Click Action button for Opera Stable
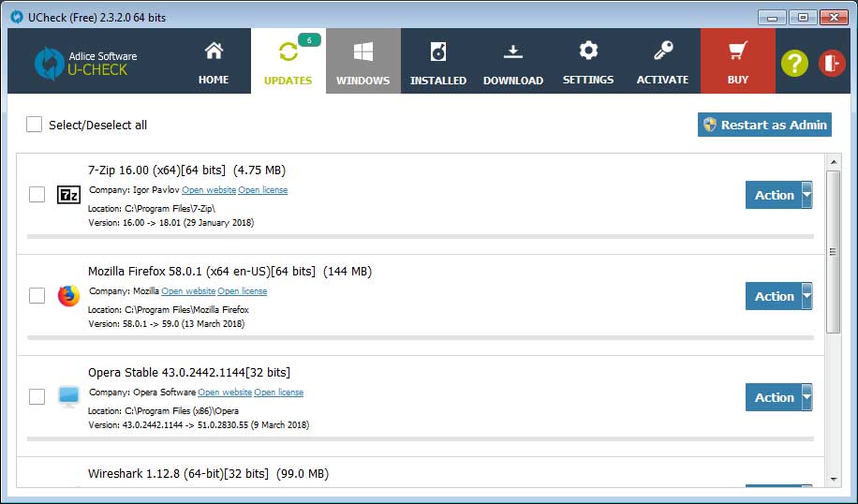 pos(774,397)
